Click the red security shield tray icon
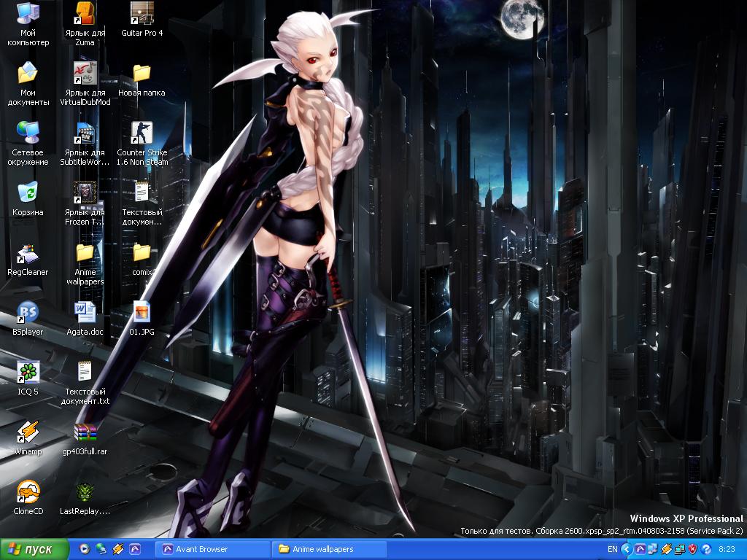 693,549
